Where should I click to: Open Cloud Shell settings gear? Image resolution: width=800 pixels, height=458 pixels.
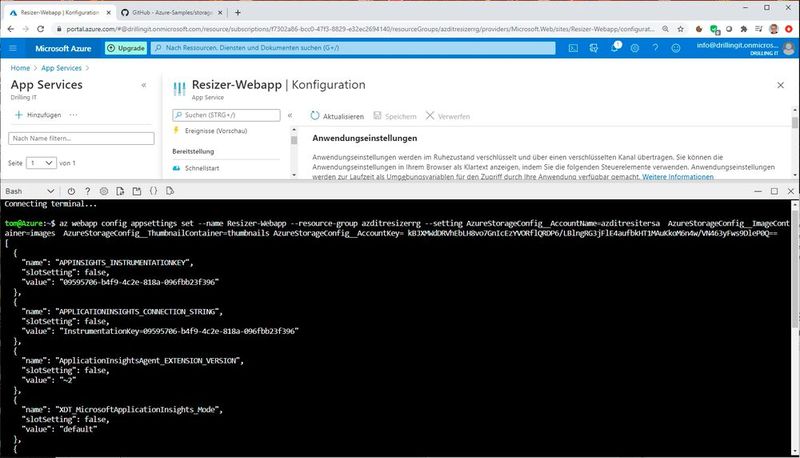(x=104, y=191)
